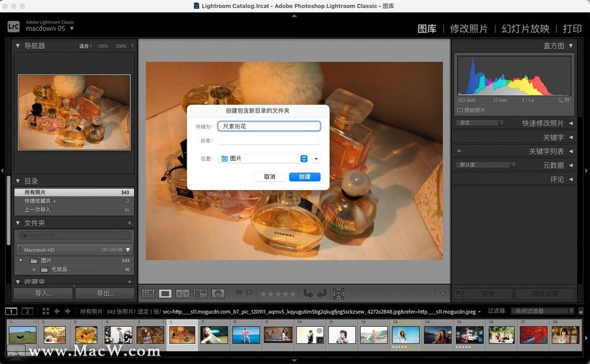
Task: Open XY compare view
Action: (182, 293)
